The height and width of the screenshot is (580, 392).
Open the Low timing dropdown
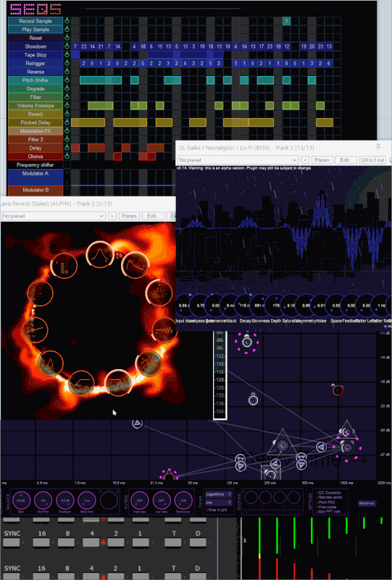click(x=219, y=502)
